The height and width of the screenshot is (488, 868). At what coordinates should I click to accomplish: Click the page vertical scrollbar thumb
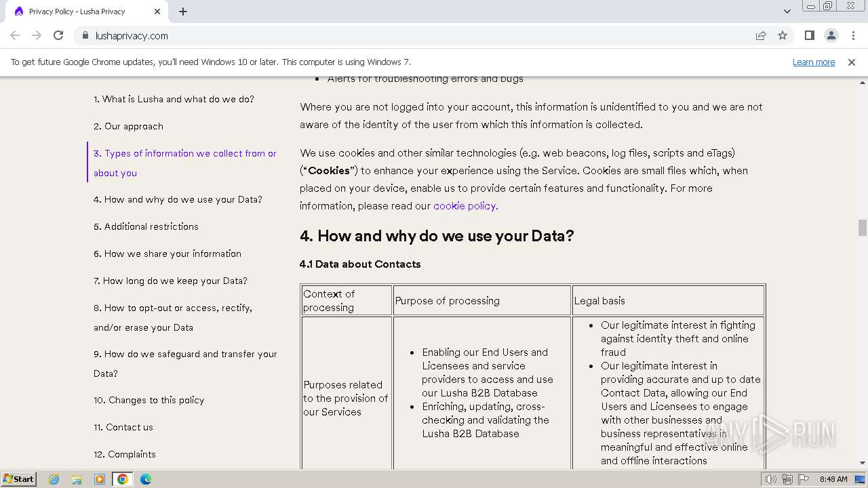[862, 228]
